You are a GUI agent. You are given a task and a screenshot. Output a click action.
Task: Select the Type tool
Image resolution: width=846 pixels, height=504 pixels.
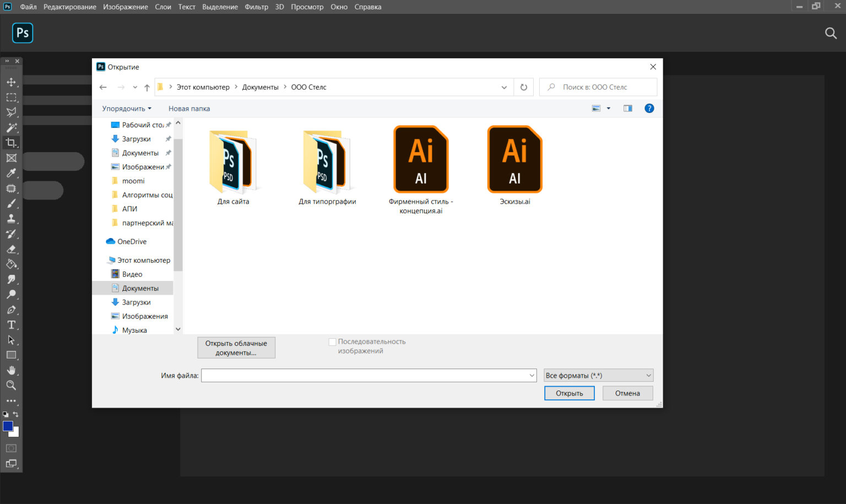(11, 325)
